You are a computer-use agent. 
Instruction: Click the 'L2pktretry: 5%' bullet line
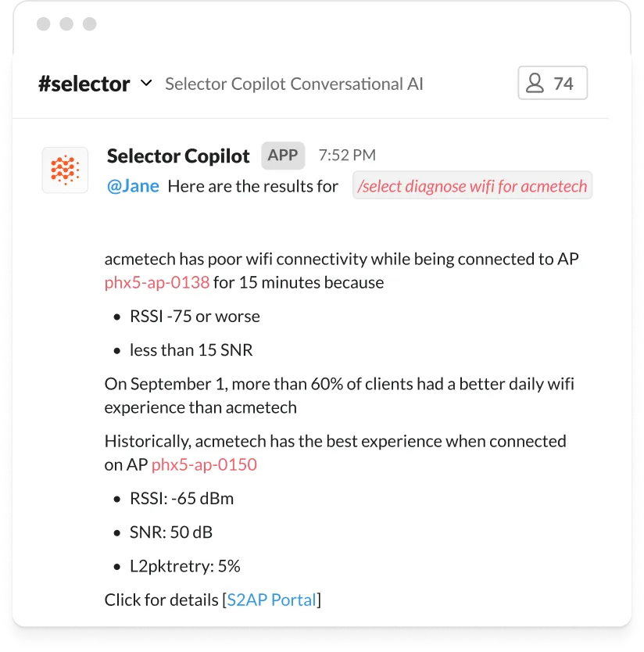coord(184,565)
